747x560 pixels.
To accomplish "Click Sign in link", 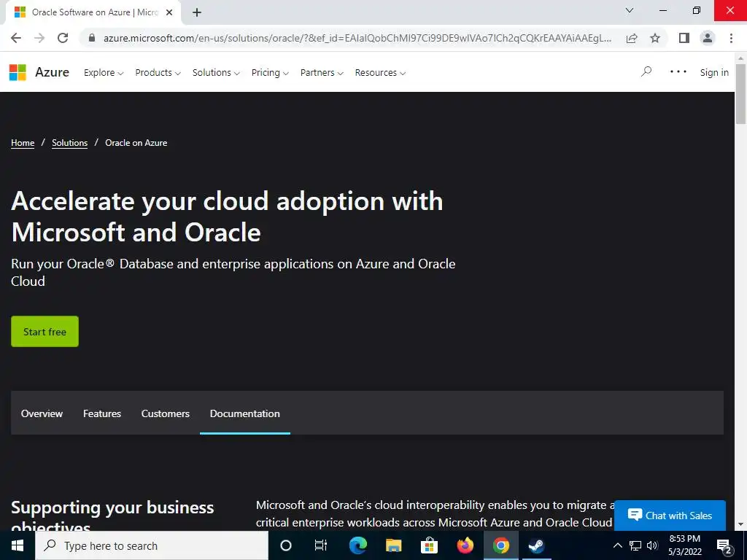I will [714, 72].
